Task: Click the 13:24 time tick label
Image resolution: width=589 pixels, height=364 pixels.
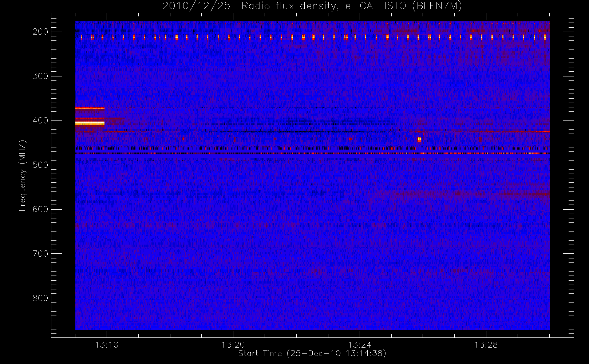Action: [x=360, y=345]
